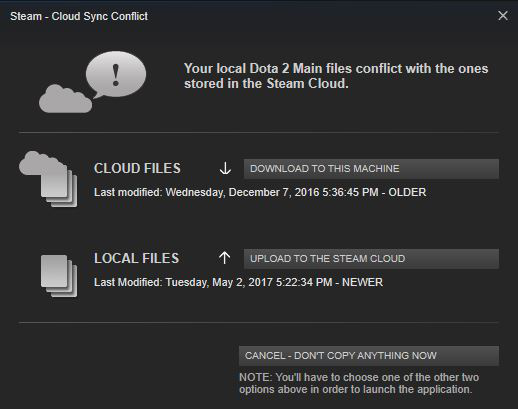
Task: Click the December 7, 2016 modified timestamp
Action: click(x=272, y=192)
